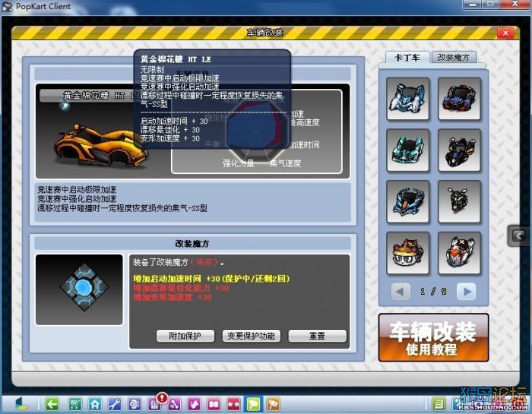Select the panda kart thumbnail
Image resolution: width=532 pixels, height=414 pixels.
pyautogui.click(x=408, y=253)
